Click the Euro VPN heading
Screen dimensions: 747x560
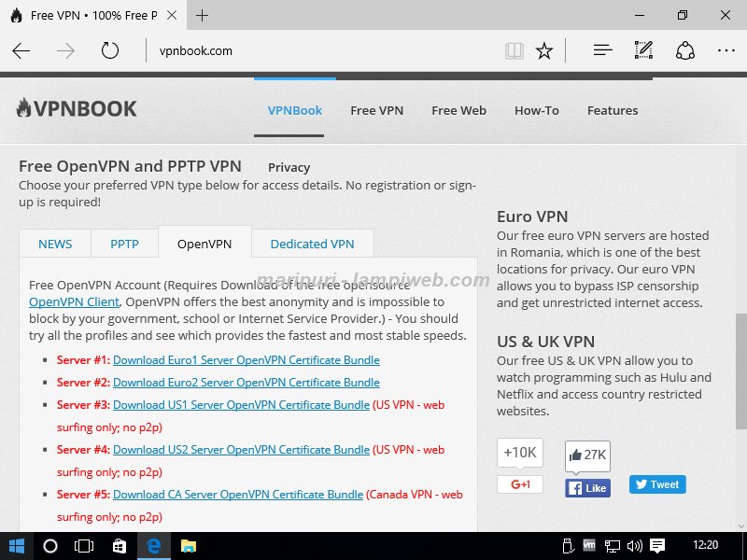tap(532, 217)
